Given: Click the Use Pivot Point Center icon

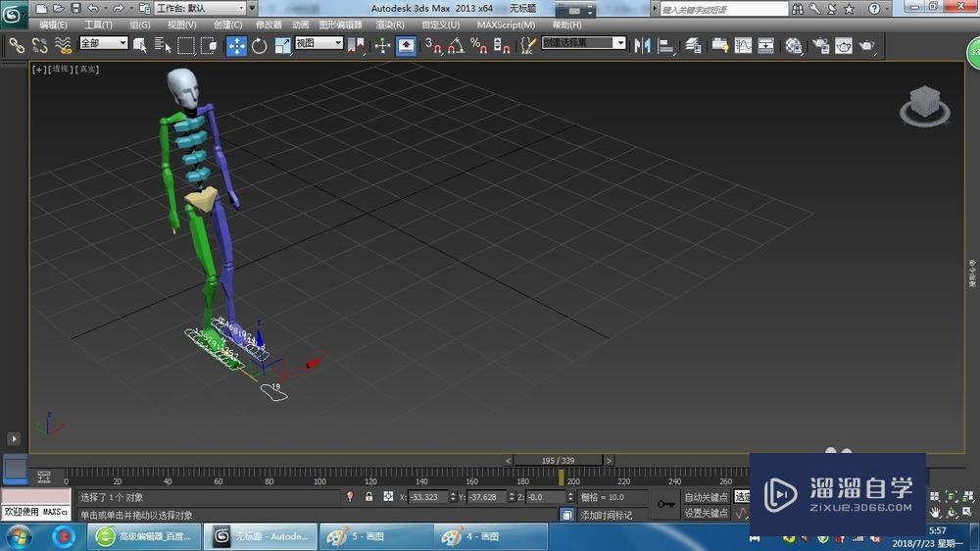Looking at the screenshot, I should [356, 46].
